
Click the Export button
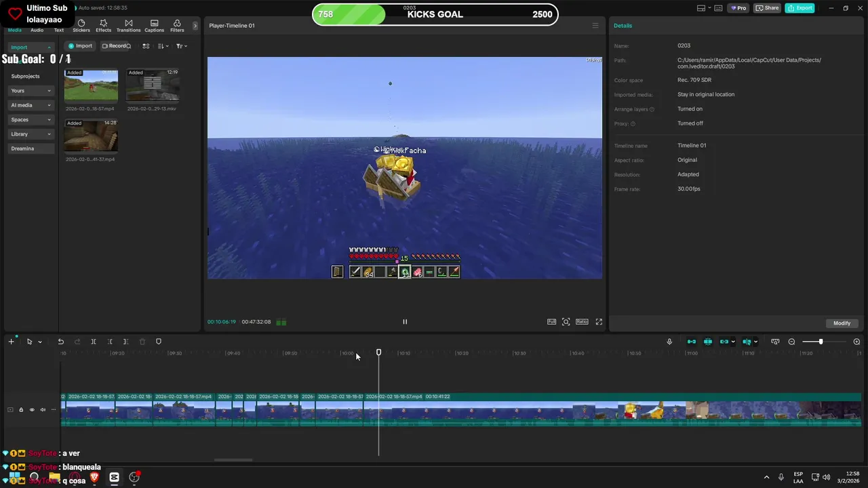[800, 8]
